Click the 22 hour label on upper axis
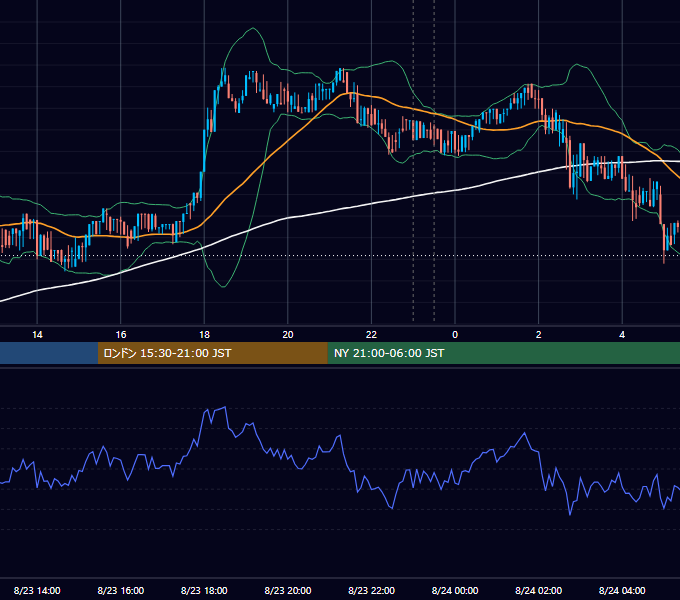This screenshot has width=680, height=600. point(371,334)
